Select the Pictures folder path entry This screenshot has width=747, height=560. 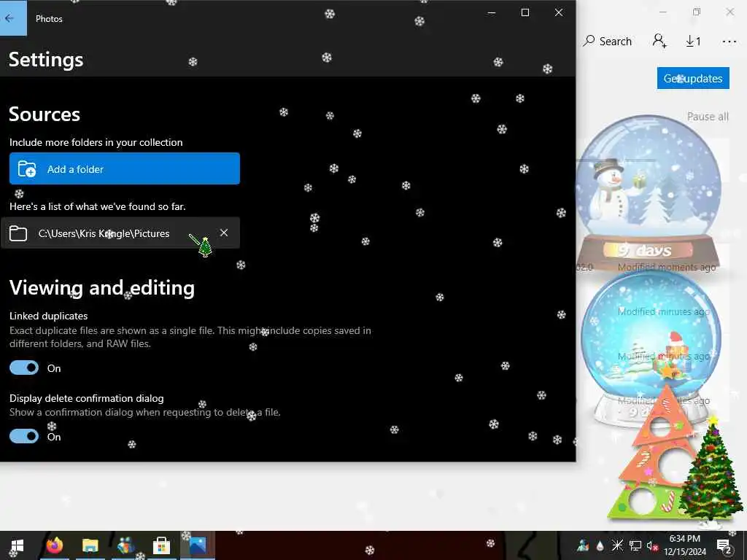click(x=120, y=233)
